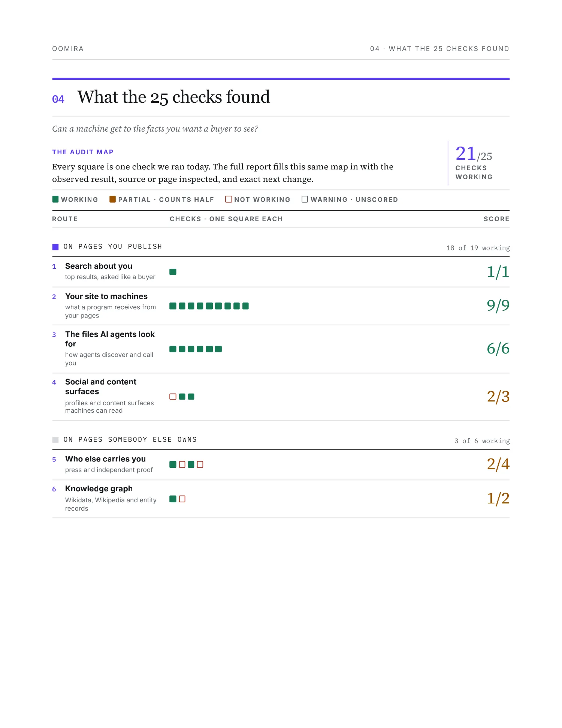Click the Not Working legend box
Viewport: 562px width, 728px height.
point(229,199)
